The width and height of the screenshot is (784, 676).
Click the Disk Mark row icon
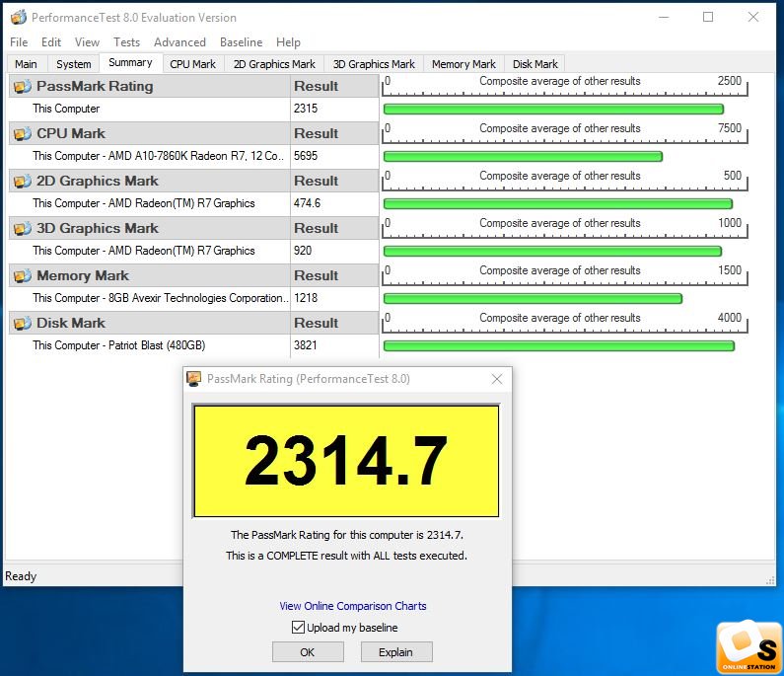(22, 323)
